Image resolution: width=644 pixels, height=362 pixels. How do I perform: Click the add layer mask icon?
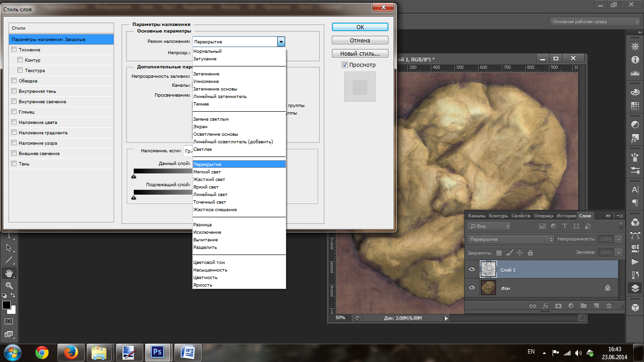click(x=559, y=306)
